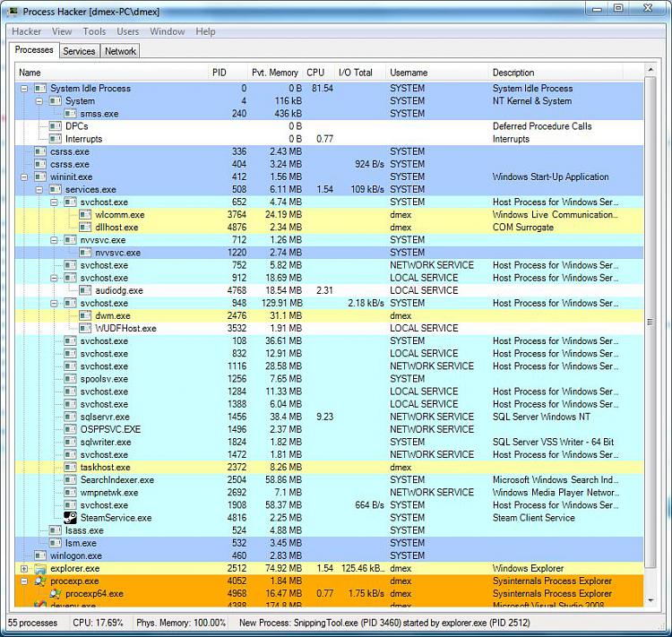672x637 pixels.
Task: Click the OSPPSVC.EXE process icon
Action: click(x=70, y=429)
